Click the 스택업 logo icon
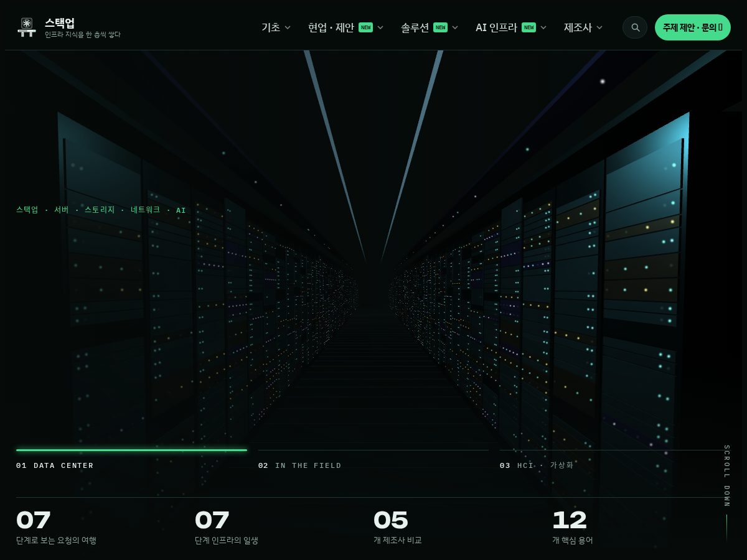 27,27
